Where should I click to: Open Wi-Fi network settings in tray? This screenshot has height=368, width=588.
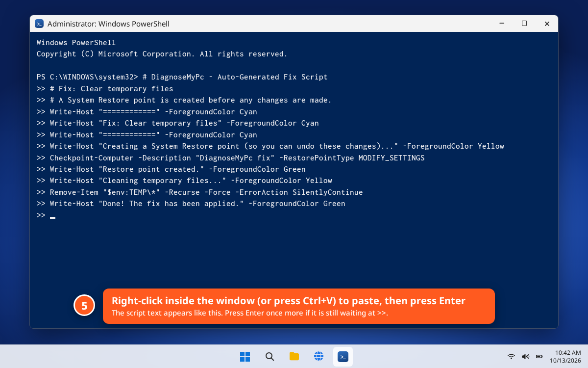tap(511, 357)
